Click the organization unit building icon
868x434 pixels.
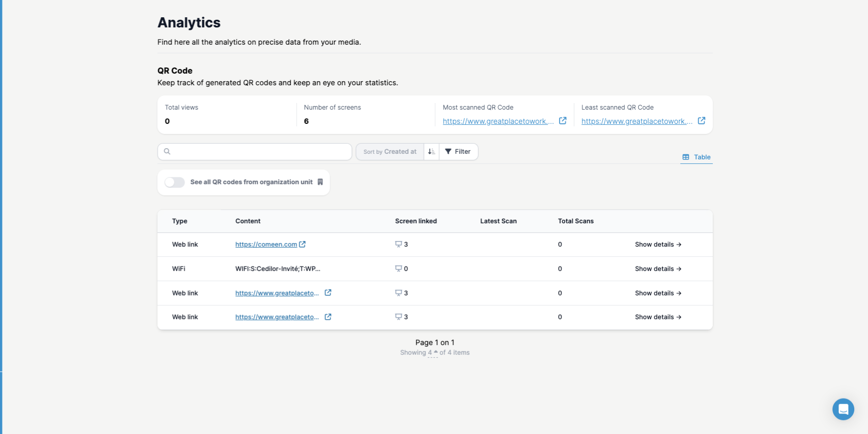pos(320,182)
